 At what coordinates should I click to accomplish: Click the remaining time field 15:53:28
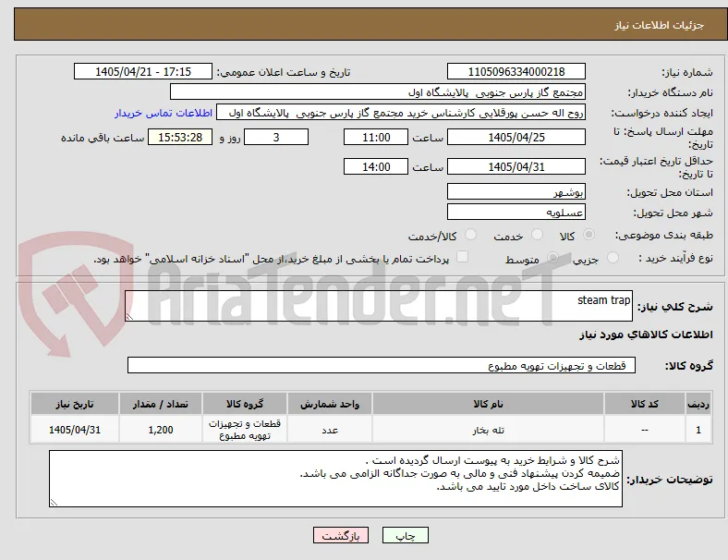pyautogui.click(x=180, y=137)
